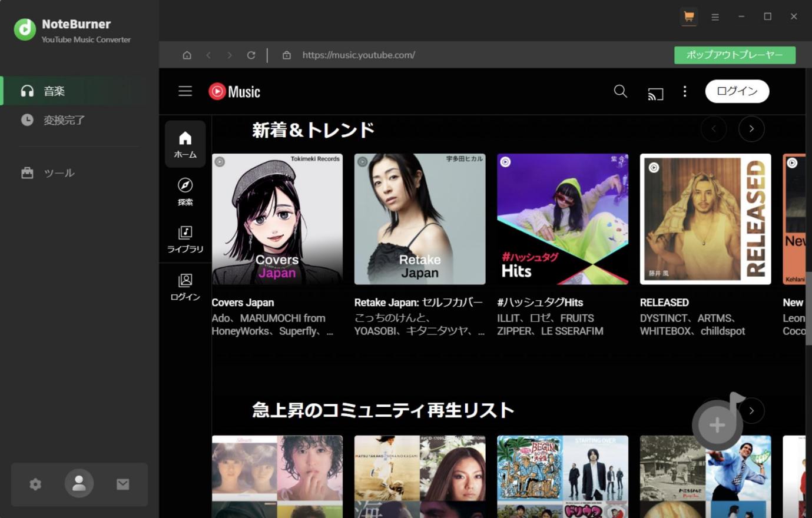
Task: Click the music.youtube.com address field
Action: (x=359, y=55)
